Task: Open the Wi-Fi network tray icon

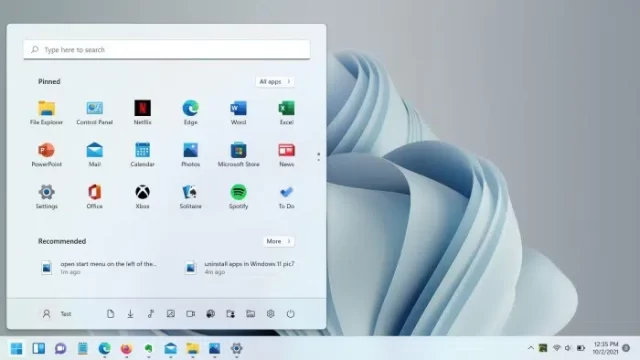Action: pyautogui.click(x=556, y=348)
